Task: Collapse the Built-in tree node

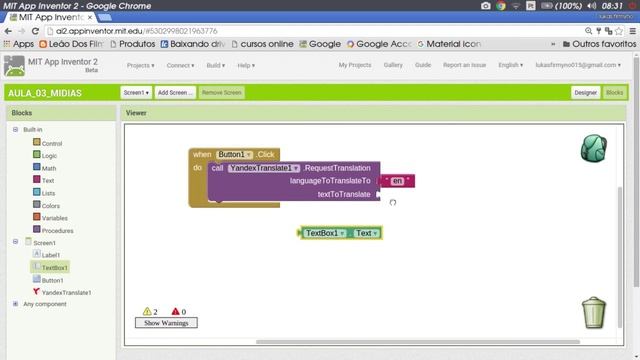Action: (16, 129)
